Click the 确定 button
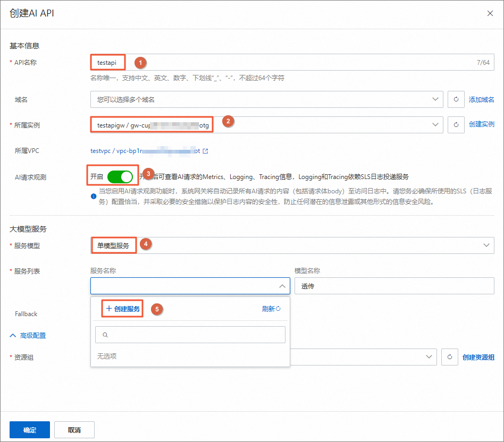Image resolution: width=504 pixels, height=442 pixels. coord(30,430)
